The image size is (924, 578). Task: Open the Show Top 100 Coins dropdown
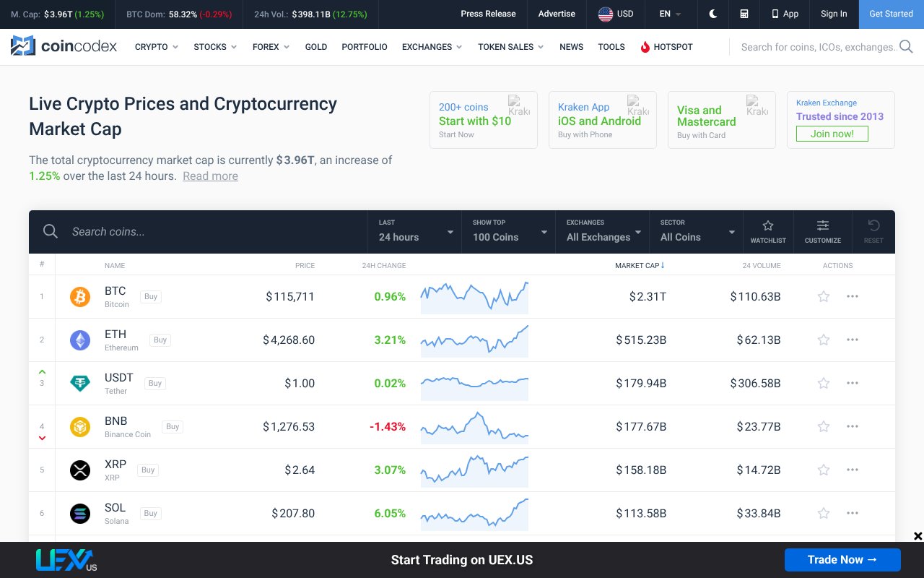[508, 231]
